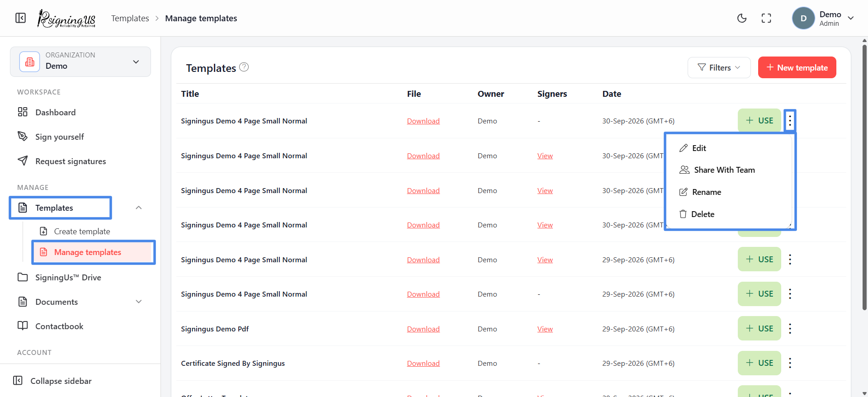Screen dimensions: 868x397
Task: Go to the Dashboard
Action: (x=47, y=112)
